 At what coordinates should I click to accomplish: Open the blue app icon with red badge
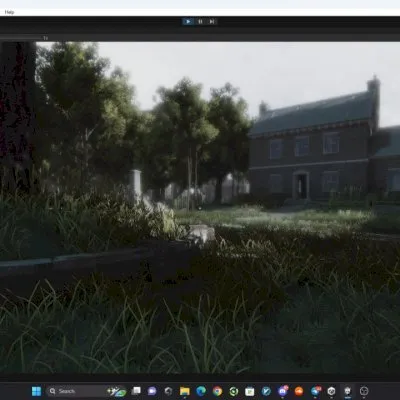315,391
